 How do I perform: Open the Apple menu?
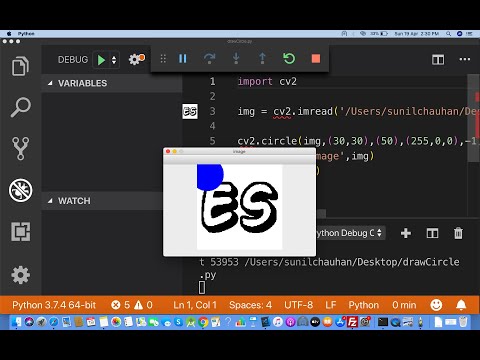click(x=9, y=34)
